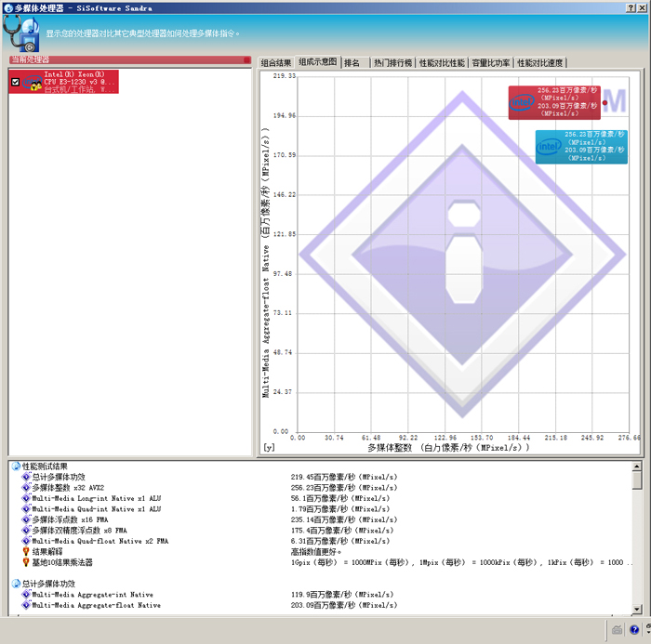Click the 256.23百万像素/秒 value in the results list
The height and width of the screenshot is (644, 651).
(x=344, y=488)
